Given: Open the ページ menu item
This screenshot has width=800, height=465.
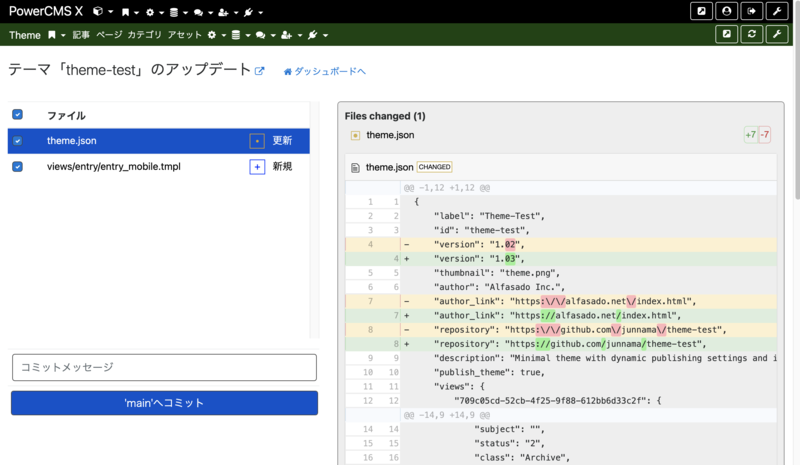Looking at the screenshot, I should (109, 35).
